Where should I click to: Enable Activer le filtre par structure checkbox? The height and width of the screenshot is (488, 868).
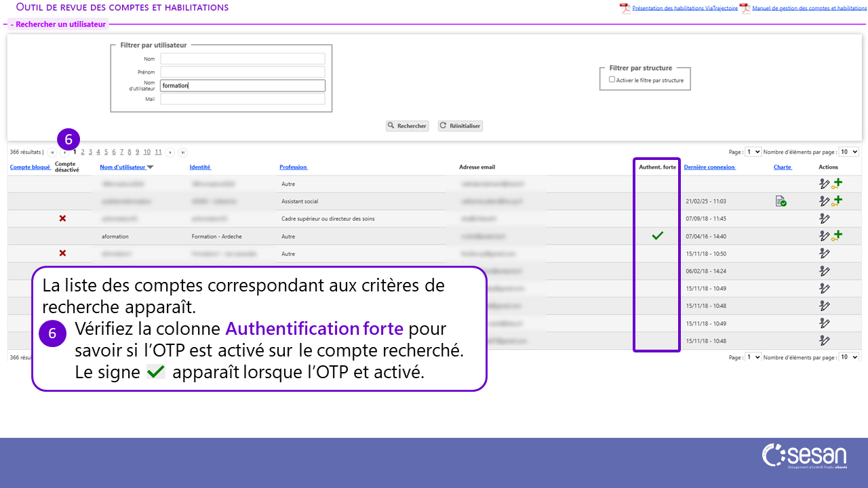coord(612,79)
